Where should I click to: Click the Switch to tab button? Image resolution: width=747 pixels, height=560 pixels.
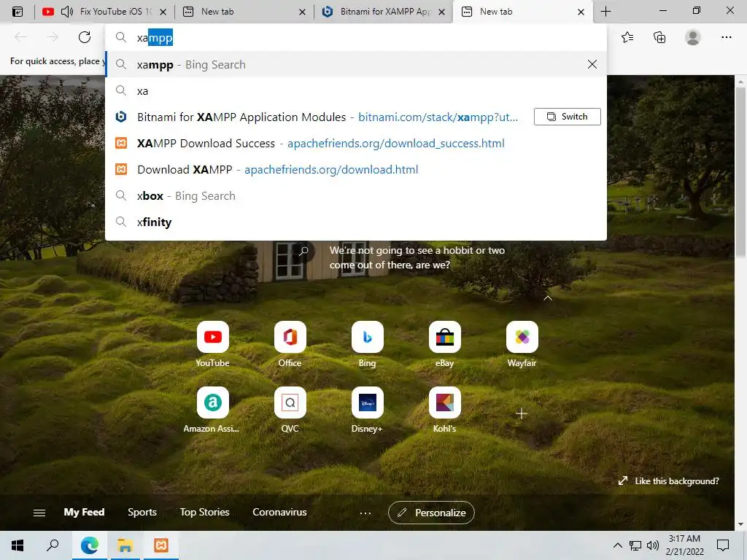click(567, 117)
